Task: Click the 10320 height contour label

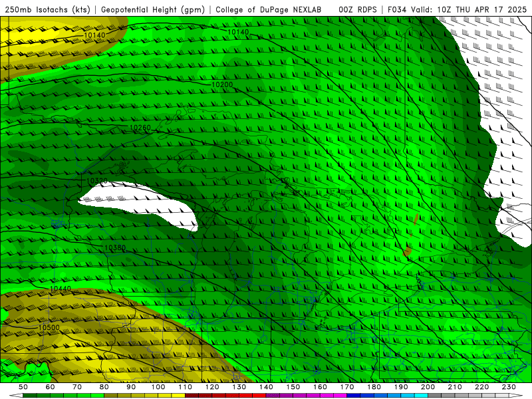Action: coord(97,181)
